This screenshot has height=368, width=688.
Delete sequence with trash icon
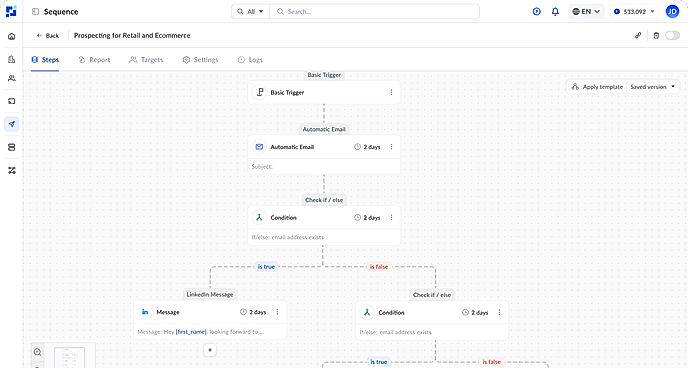[x=656, y=36]
